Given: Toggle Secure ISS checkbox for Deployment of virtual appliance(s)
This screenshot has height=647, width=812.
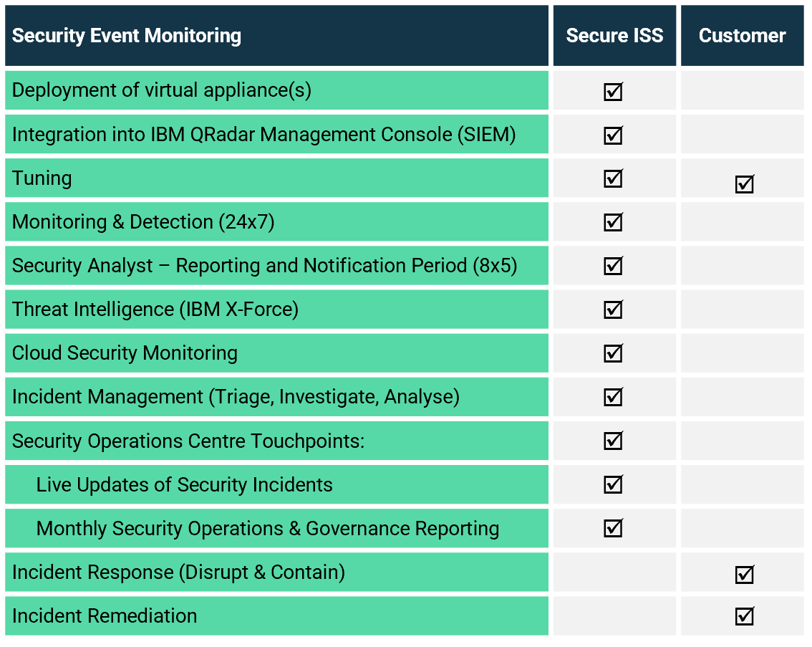Looking at the screenshot, I should (613, 92).
